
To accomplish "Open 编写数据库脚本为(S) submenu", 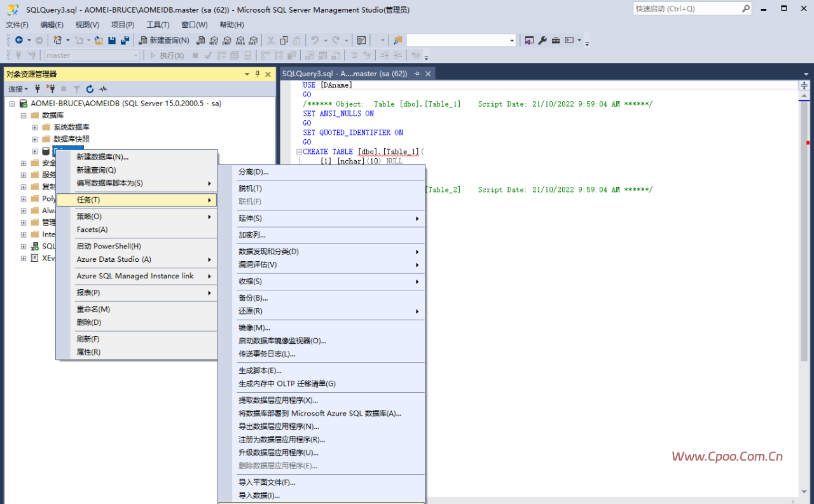I will (x=137, y=183).
